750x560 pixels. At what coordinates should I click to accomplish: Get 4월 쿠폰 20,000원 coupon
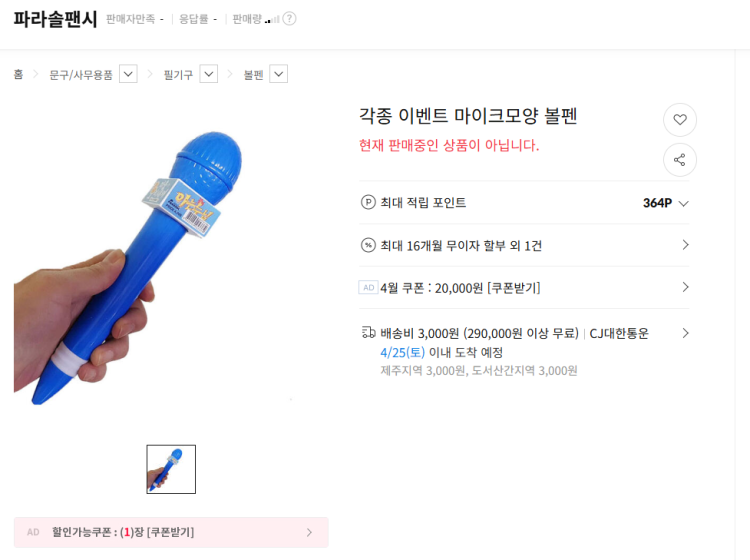tap(524, 287)
